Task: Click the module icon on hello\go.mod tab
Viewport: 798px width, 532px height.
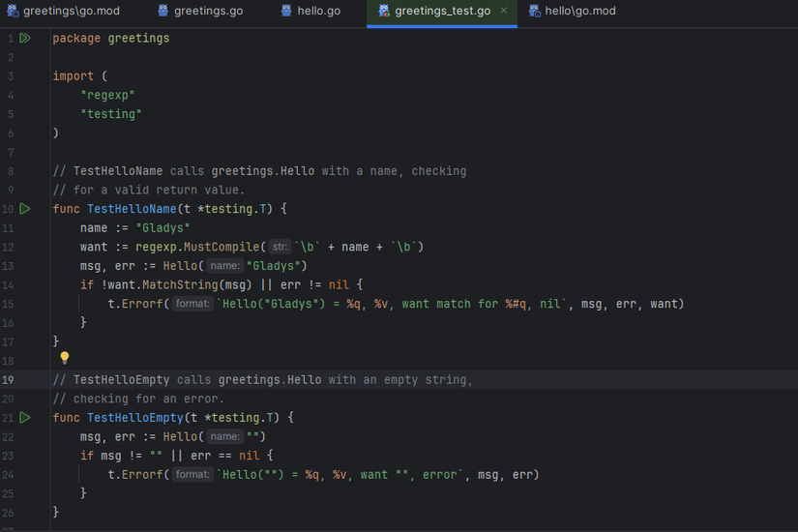Action: (534, 11)
